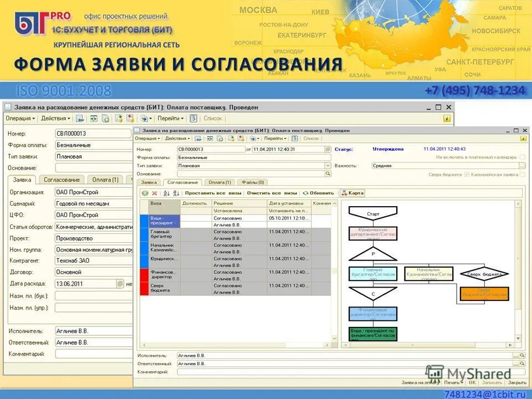Click the visa table vertical scrollbar
The image size is (532, 399).
click(334, 271)
